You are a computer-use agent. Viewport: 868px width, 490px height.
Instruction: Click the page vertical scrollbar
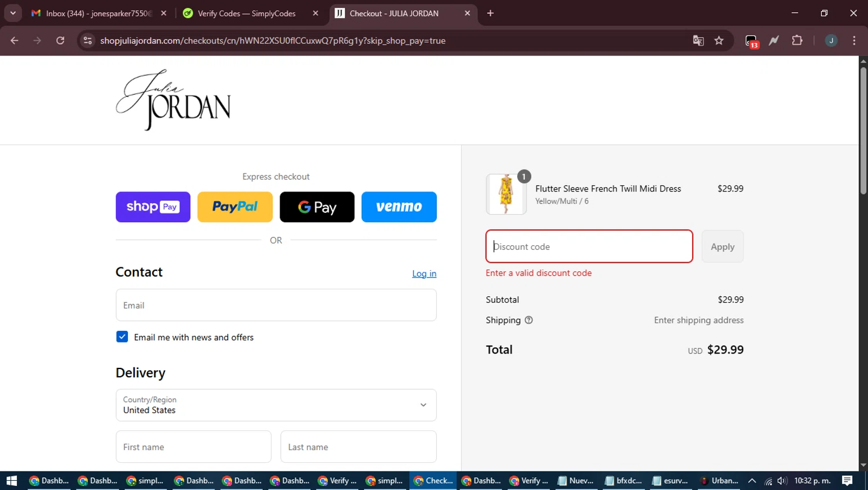863,130
